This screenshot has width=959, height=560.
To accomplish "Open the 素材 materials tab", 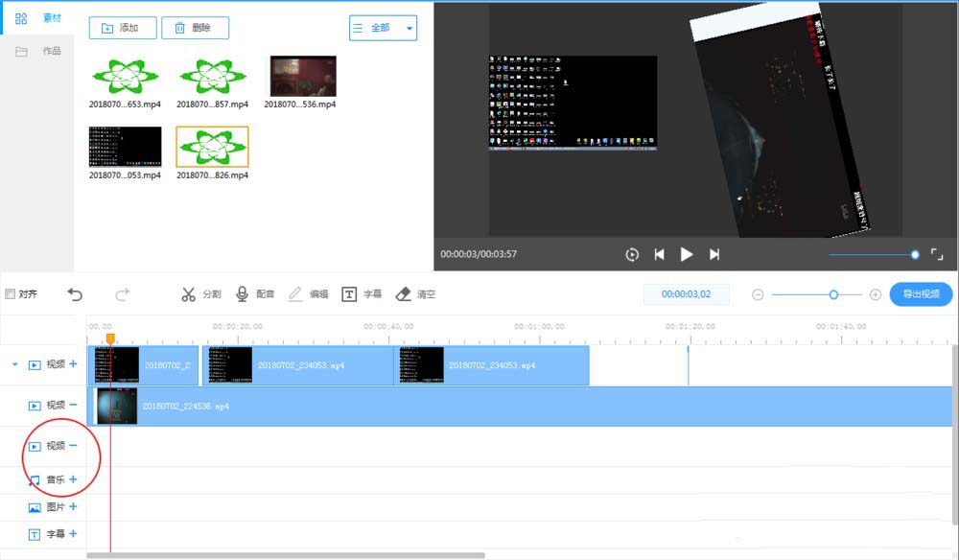I will point(37,18).
